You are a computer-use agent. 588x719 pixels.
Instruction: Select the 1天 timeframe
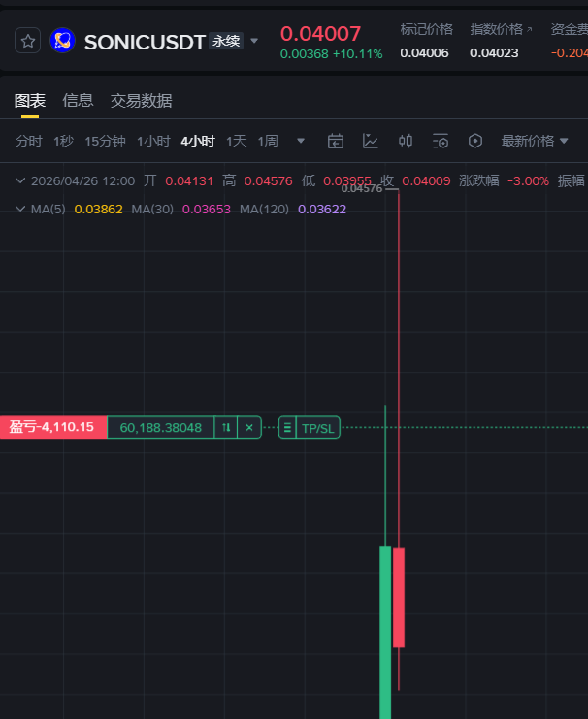236,141
